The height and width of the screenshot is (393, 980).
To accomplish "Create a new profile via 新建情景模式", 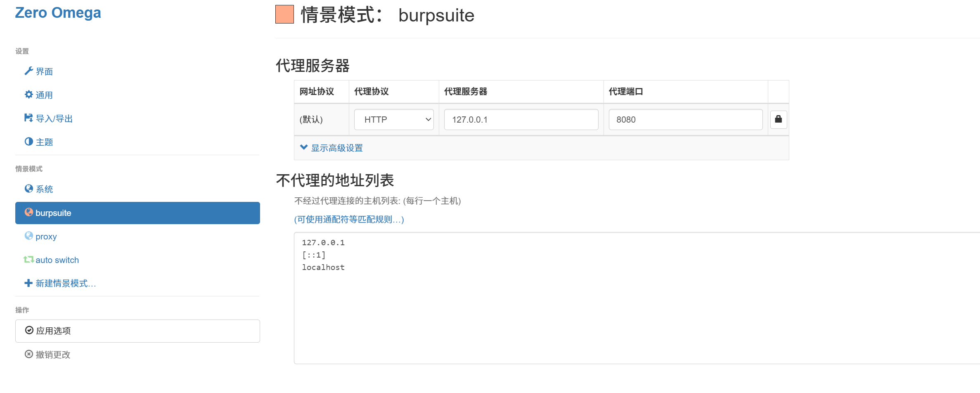I will click(x=137, y=284).
